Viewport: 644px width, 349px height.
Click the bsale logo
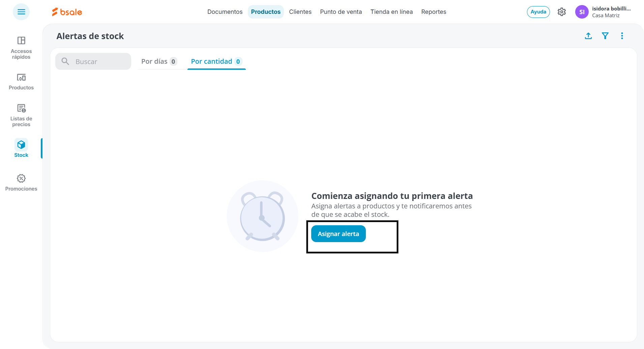(x=67, y=12)
